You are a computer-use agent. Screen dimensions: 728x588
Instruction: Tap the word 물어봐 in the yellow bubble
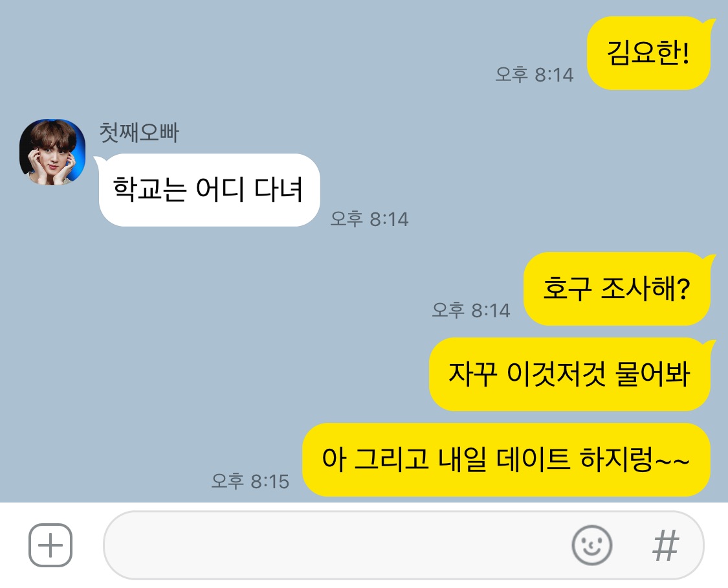[653, 374]
